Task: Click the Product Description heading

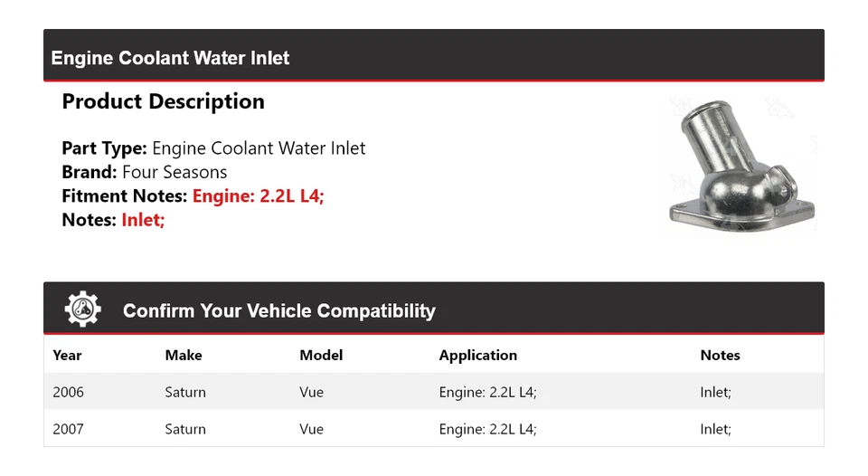Action: pyautogui.click(x=163, y=101)
